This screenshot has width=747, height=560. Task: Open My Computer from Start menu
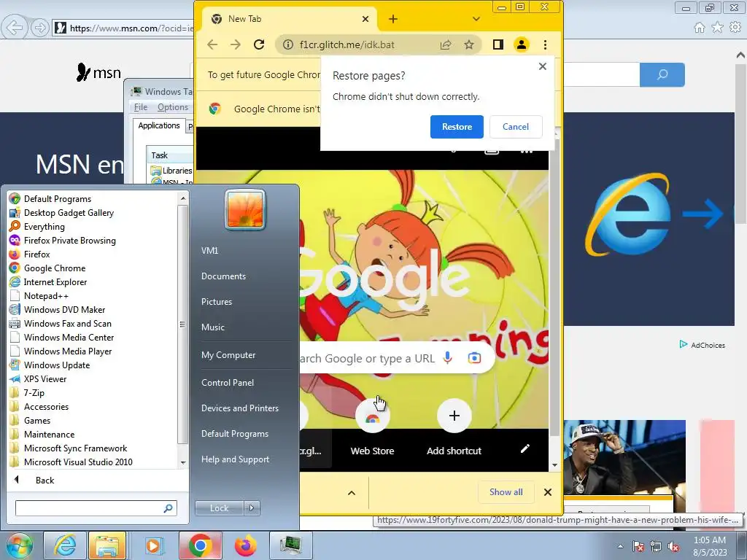(x=228, y=355)
